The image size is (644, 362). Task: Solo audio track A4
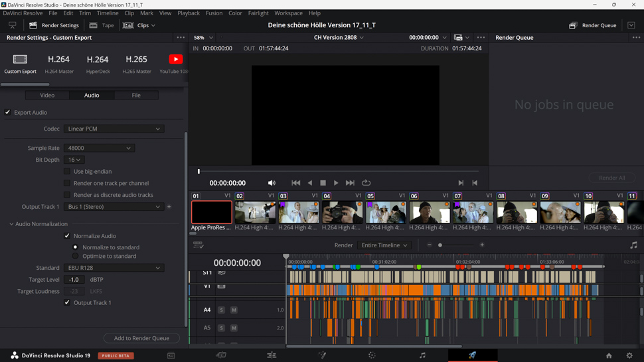[221, 310]
